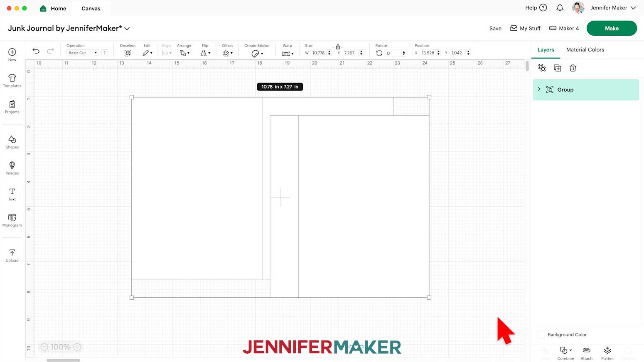Zoom out with the minus button

click(44, 347)
